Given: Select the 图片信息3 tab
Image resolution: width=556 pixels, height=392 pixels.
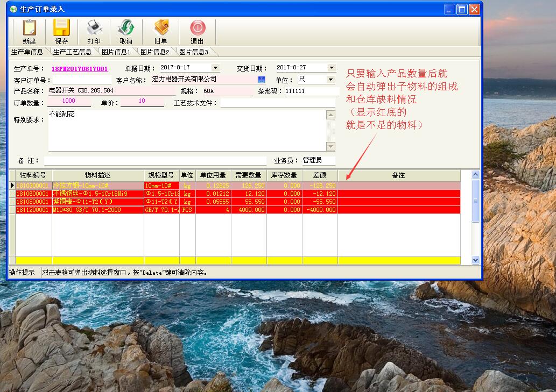Looking at the screenshot, I should [x=193, y=52].
